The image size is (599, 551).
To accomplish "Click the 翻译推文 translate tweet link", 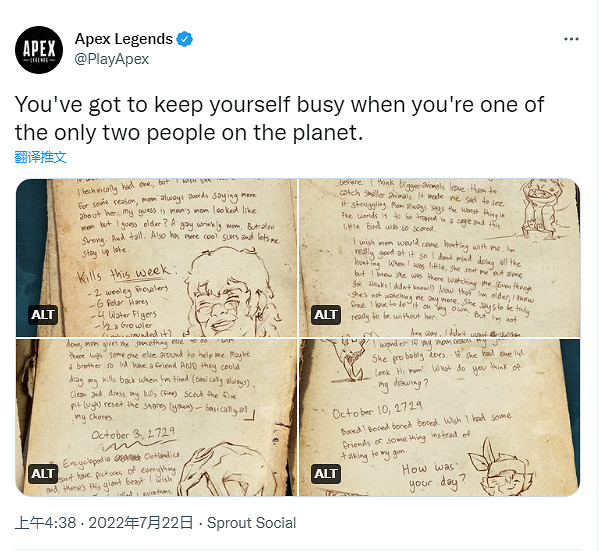I will 40,157.
